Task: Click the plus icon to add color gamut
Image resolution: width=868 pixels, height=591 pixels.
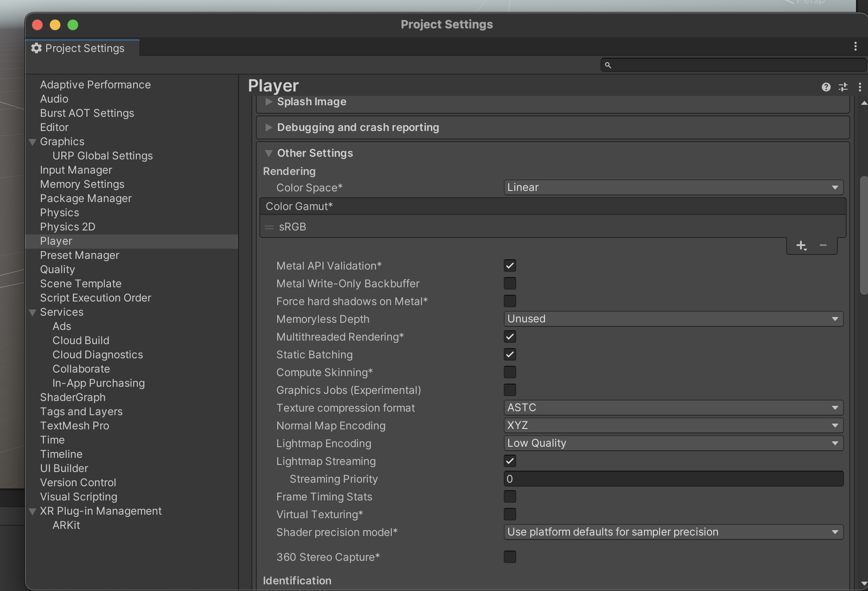Action: click(x=801, y=245)
